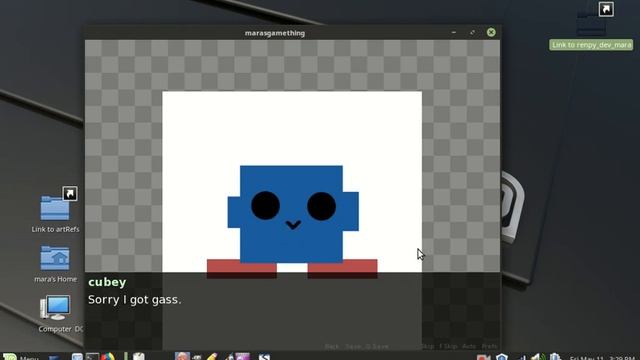Click Save in the game quick menu
Screen dimensions: 640x360
(x=353, y=347)
